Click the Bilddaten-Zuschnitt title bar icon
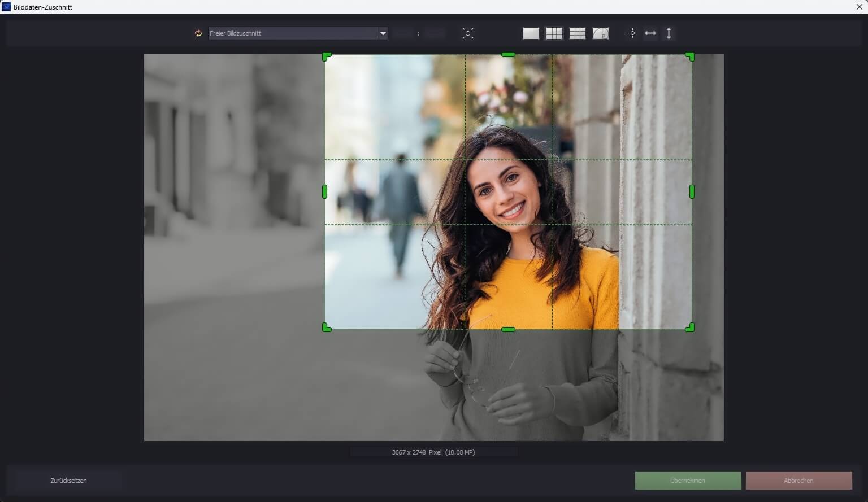This screenshot has width=868, height=502. click(6, 6)
